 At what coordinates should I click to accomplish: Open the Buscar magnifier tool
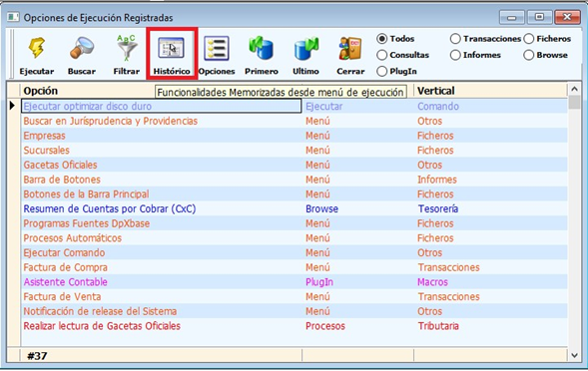pyautogui.click(x=82, y=48)
